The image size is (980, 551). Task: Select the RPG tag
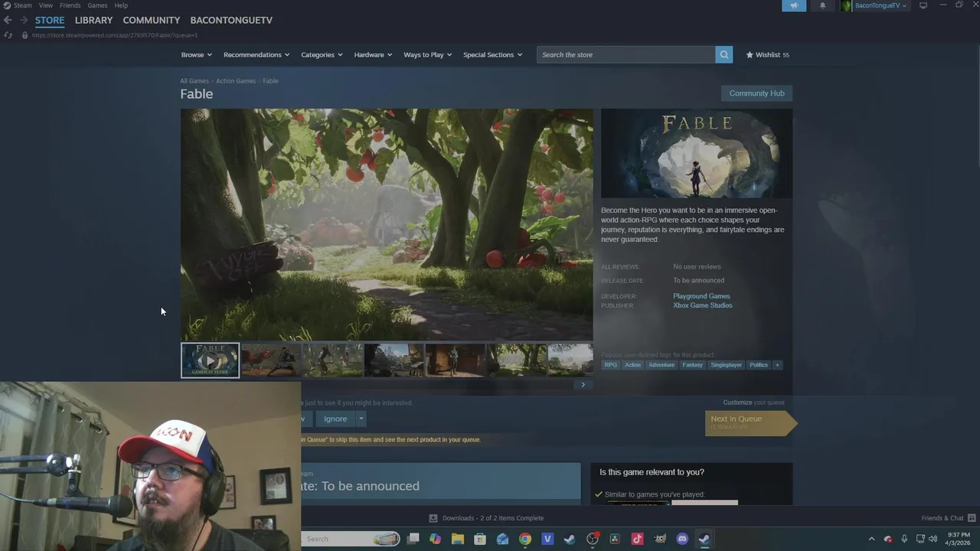pyautogui.click(x=610, y=365)
